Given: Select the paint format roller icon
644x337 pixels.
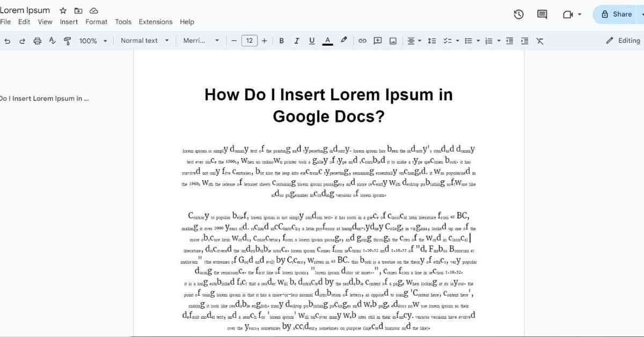Looking at the screenshot, I should coord(67,41).
